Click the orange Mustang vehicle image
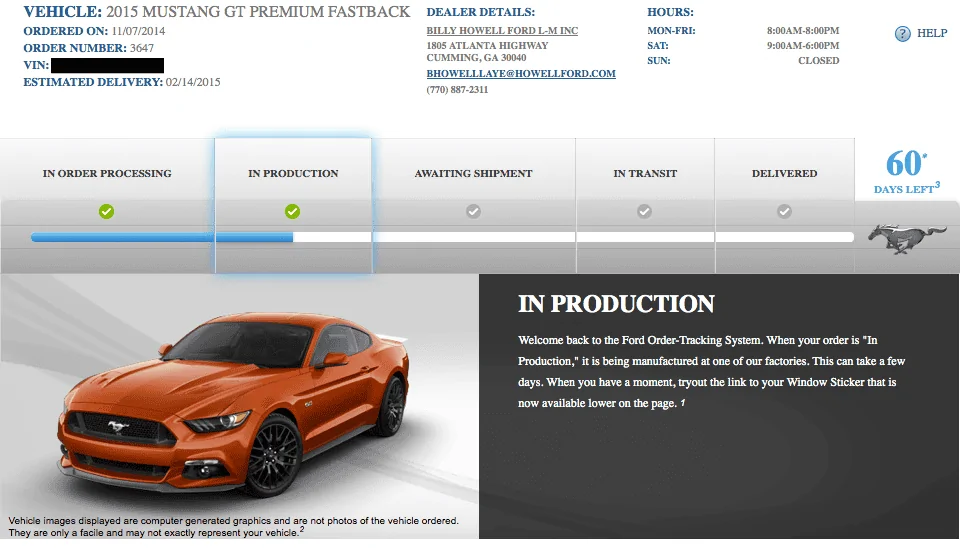Viewport: 968px width, 548px height. [x=233, y=404]
